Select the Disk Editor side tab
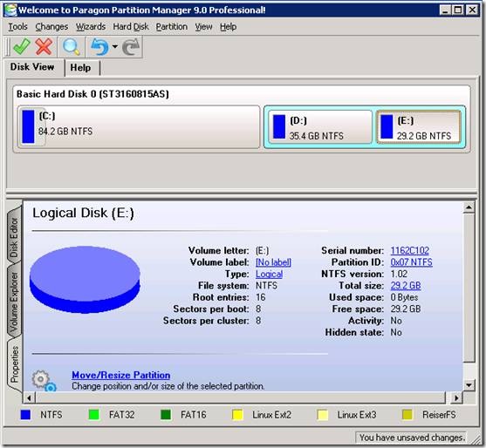 (14, 237)
